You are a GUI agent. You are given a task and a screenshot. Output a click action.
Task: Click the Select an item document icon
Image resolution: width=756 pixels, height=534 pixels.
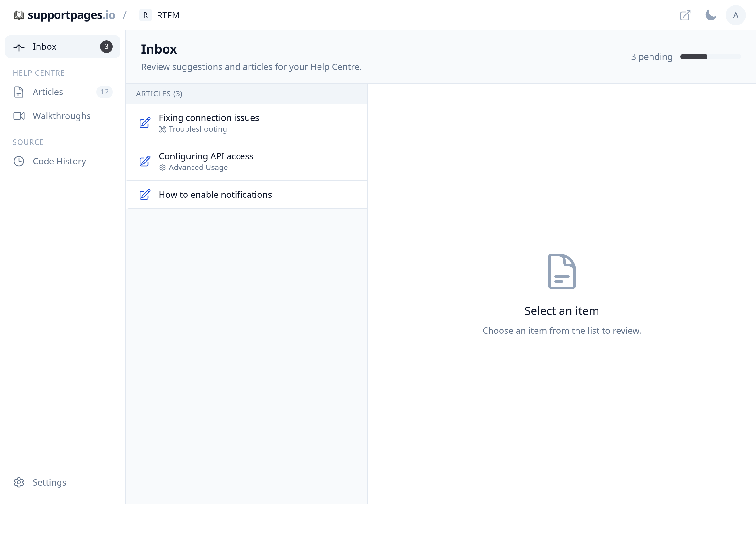[562, 271]
